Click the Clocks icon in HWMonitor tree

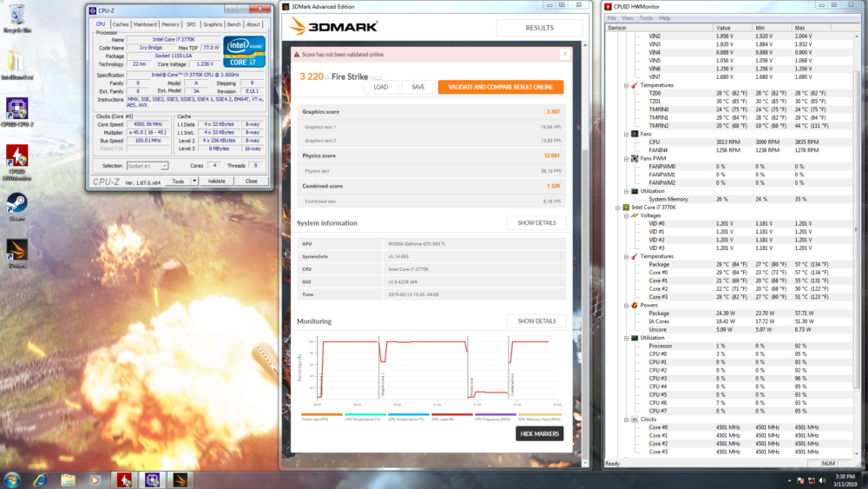pyautogui.click(x=635, y=420)
